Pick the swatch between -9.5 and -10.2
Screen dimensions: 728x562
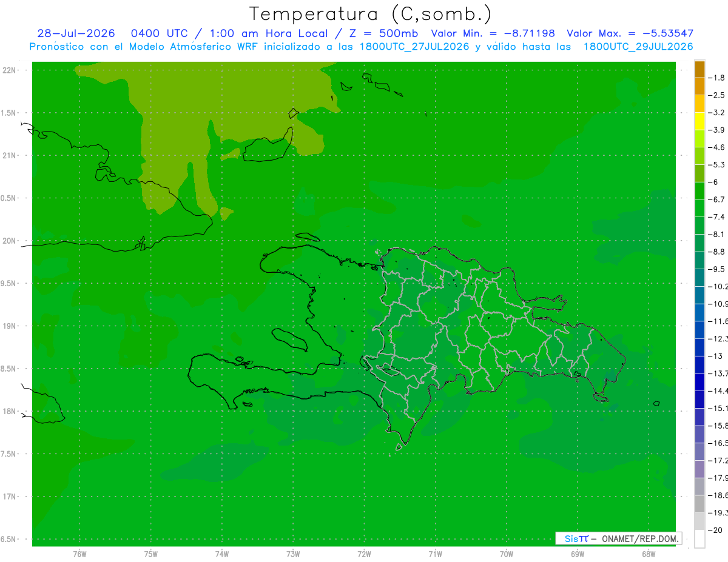[x=699, y=278]
